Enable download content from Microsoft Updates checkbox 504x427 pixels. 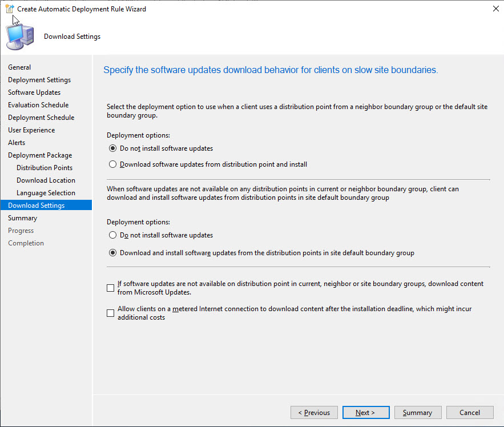point(111,288)
